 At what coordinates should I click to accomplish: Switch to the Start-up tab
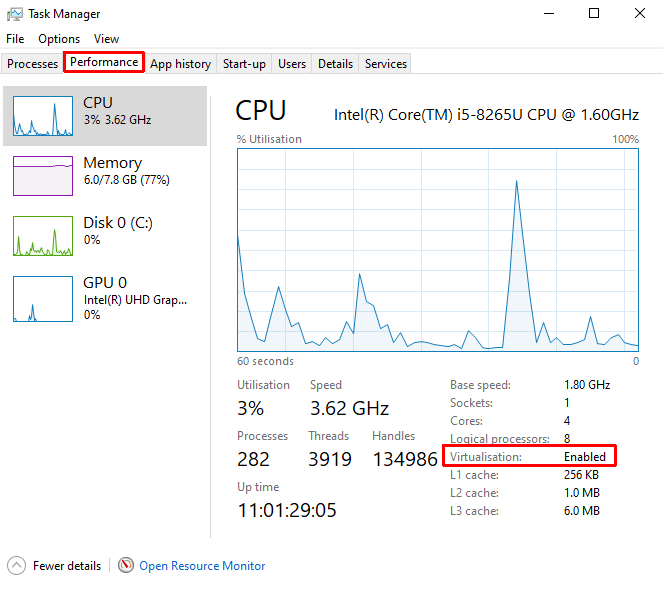(x=244, y=64)
